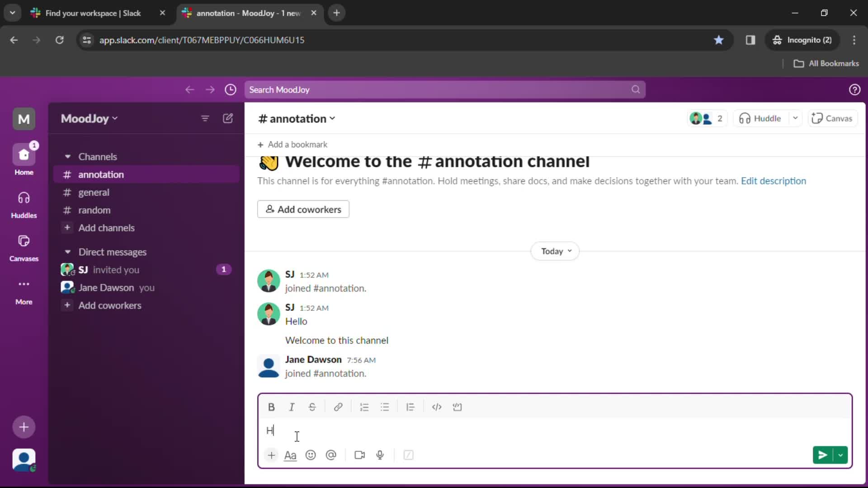
Task: Open Slack help question mark
Action: click(x=854, y=89)
